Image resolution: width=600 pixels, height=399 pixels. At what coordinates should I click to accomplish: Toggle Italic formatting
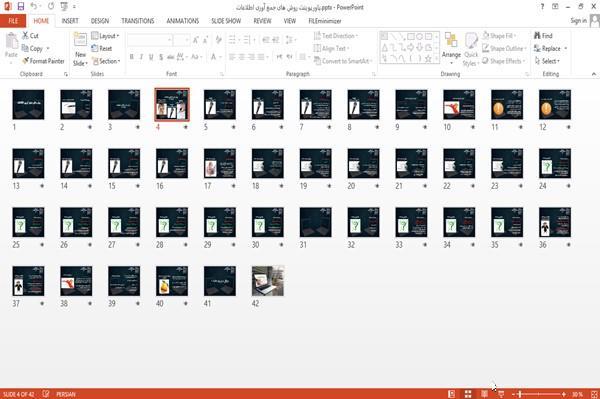click(x=141, y=57)
